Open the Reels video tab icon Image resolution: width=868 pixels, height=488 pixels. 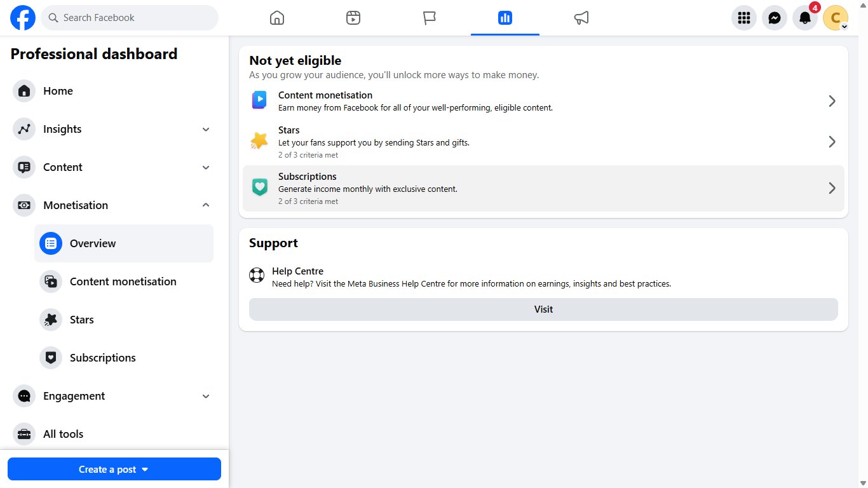[353, 18]
